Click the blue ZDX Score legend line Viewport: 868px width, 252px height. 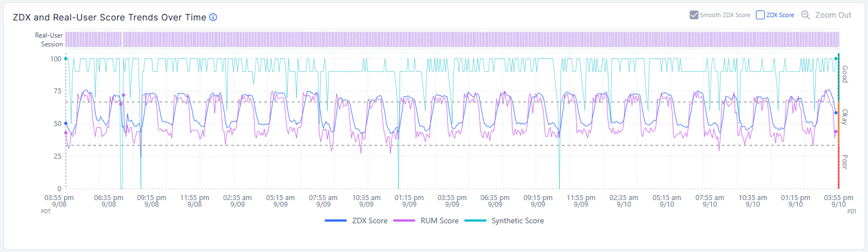tap(336, 221)
